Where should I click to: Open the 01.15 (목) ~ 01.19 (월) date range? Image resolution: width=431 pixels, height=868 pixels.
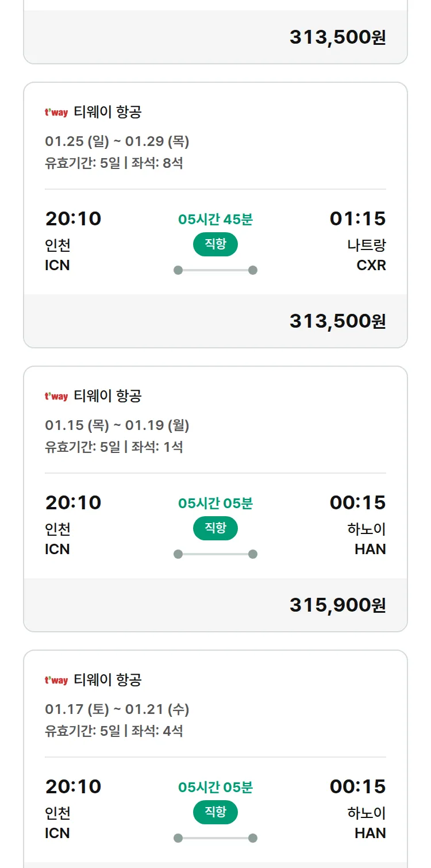[117, 425]
